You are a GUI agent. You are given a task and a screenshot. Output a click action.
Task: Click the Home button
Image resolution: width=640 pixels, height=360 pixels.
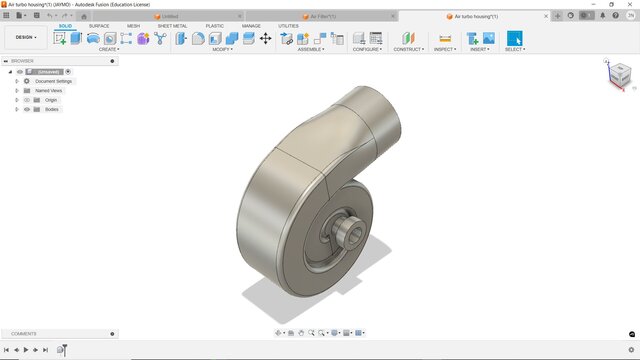84,16
